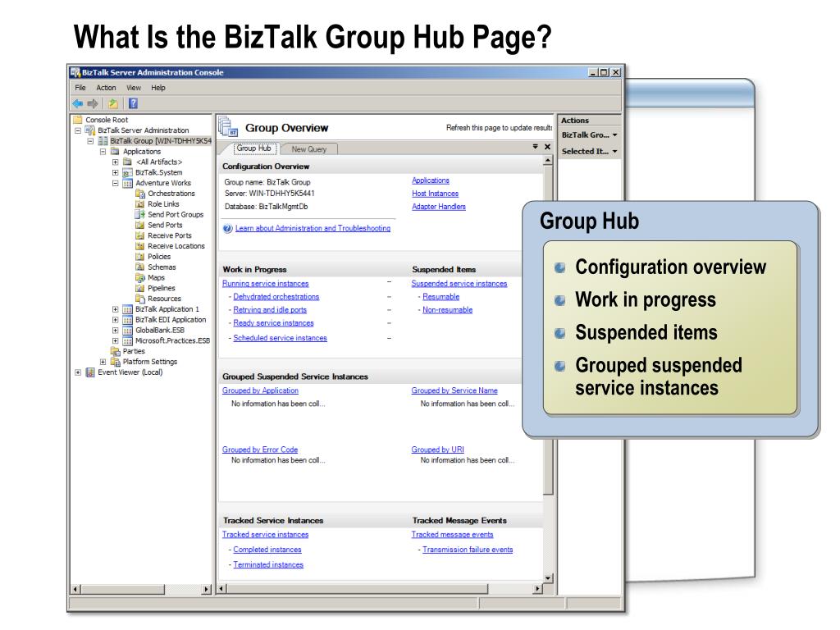Close the current Group Hub tab page
The image size is (840, 630).
click(x=547, y=146)
